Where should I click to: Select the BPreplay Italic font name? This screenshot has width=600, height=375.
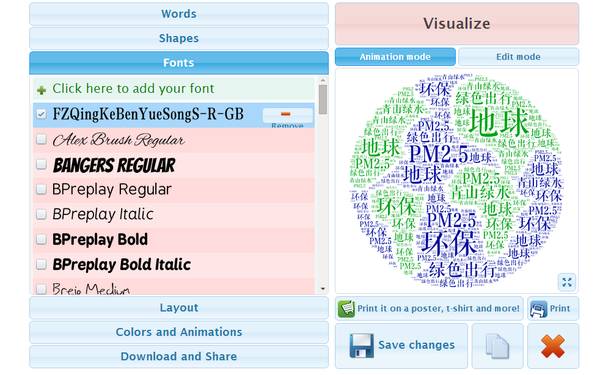pos(103,215)
